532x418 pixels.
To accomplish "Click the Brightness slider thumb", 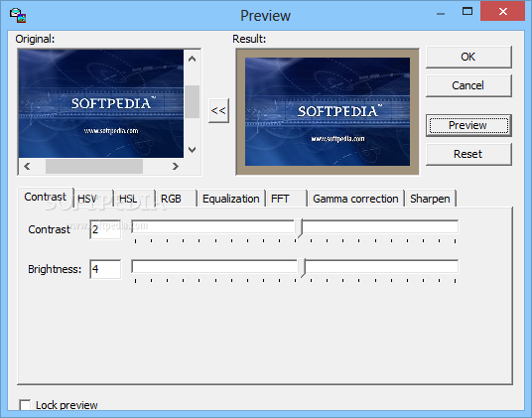I will tap(303, 268).
